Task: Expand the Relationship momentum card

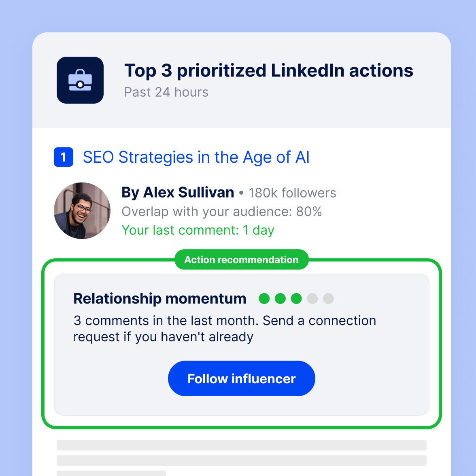Action: pyautogui.click(x=241, y=344)
